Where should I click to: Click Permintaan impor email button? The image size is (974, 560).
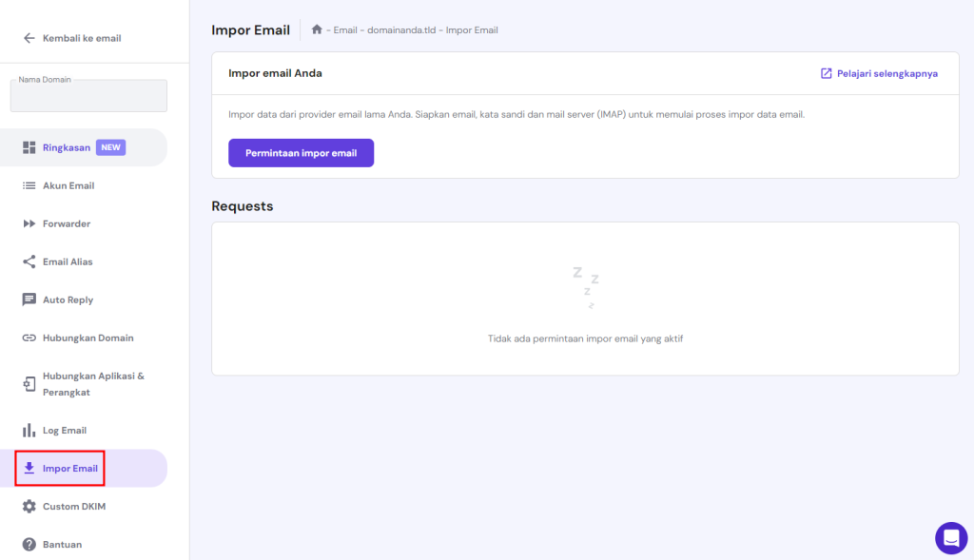coord(301,152)
